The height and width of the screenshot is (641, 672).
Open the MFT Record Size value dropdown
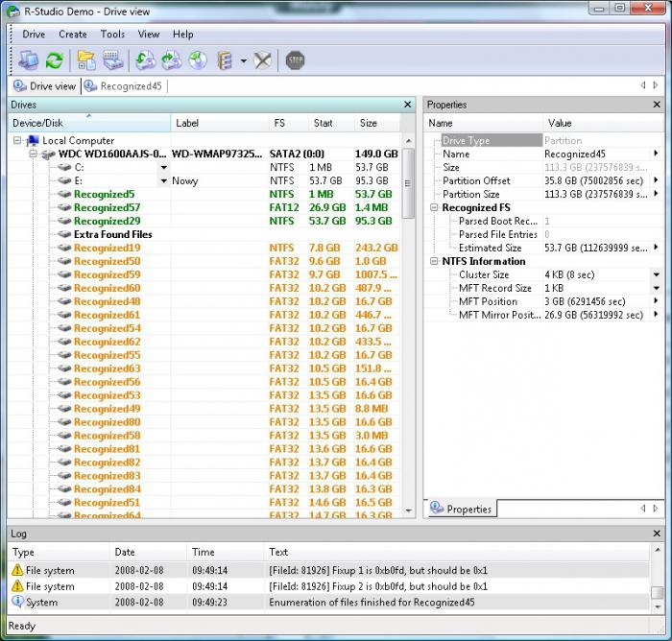(x=656, y=288)
